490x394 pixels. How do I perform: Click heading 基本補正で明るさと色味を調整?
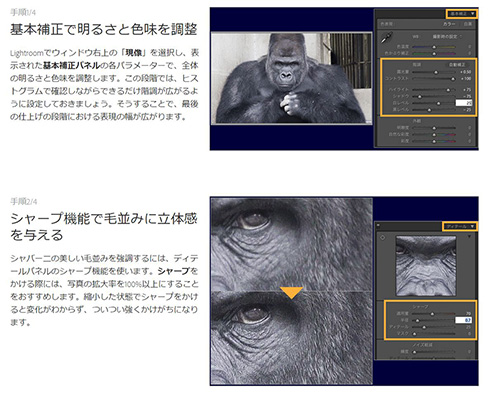pyautogui.click(x=104, y=29)
